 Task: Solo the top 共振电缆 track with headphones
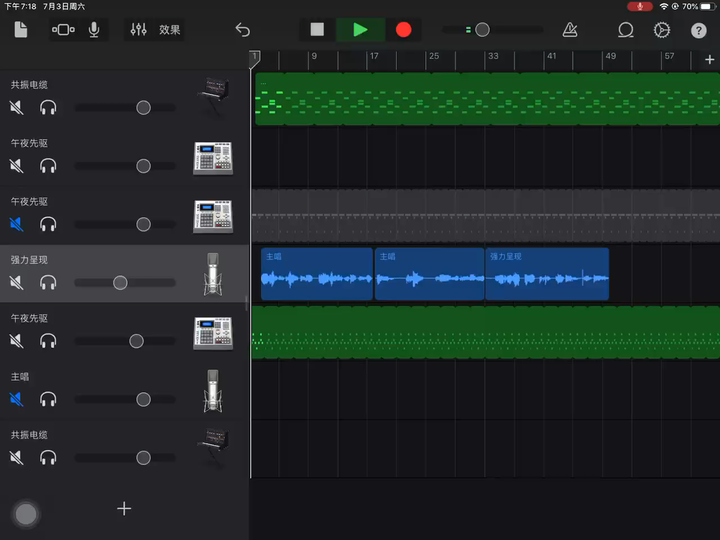point(48,107)
